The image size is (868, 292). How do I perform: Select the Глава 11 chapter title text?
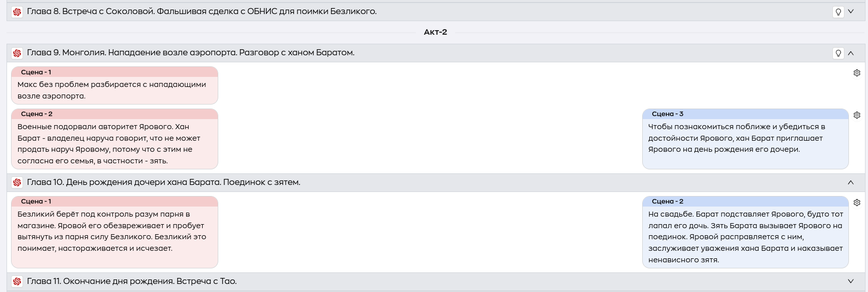click(x=132, y=281)
